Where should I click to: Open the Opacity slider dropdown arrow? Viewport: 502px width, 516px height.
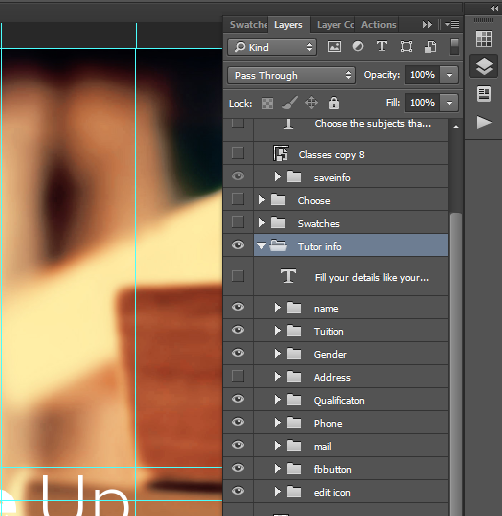[x=449, y=75]
